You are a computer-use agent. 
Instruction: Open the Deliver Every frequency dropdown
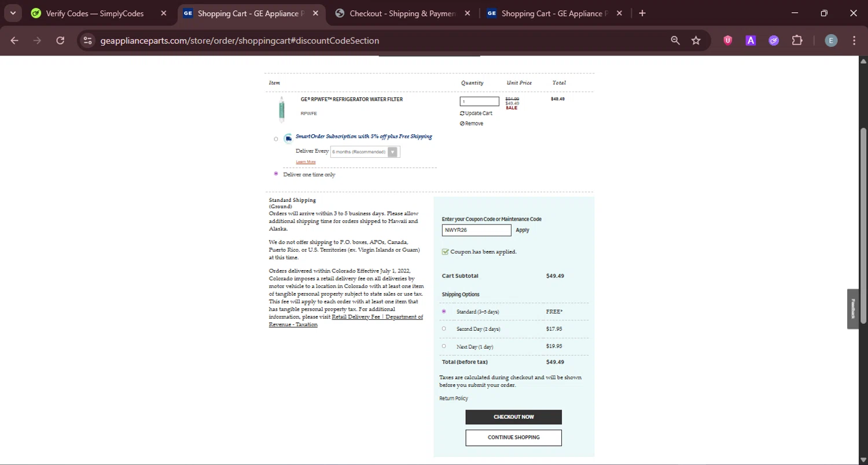pyautogui.click(x=365, y=152)
